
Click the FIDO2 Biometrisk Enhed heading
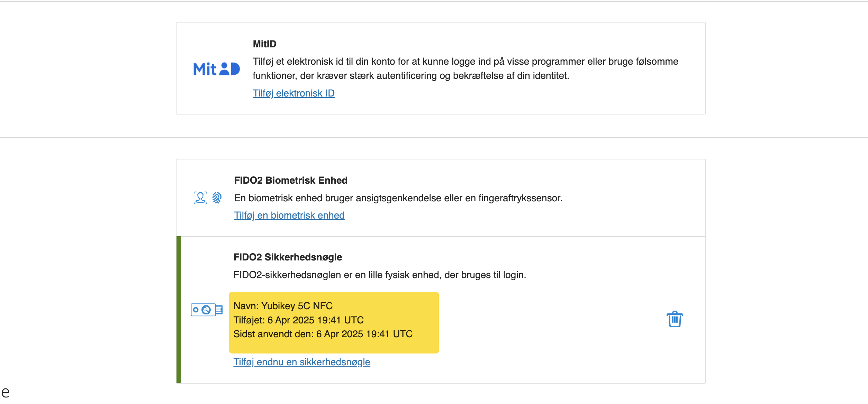pos(291,180)
